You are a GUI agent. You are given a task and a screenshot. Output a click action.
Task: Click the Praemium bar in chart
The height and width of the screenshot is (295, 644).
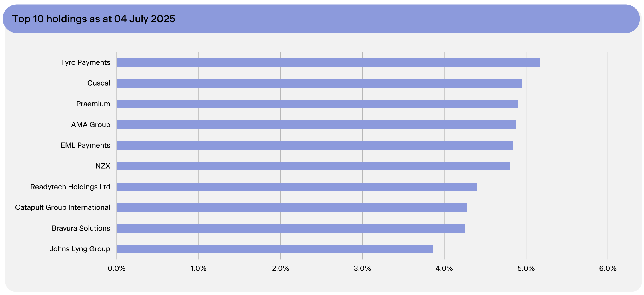(317, 104)
